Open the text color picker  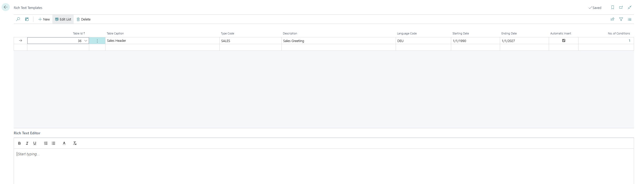point(64,143)
